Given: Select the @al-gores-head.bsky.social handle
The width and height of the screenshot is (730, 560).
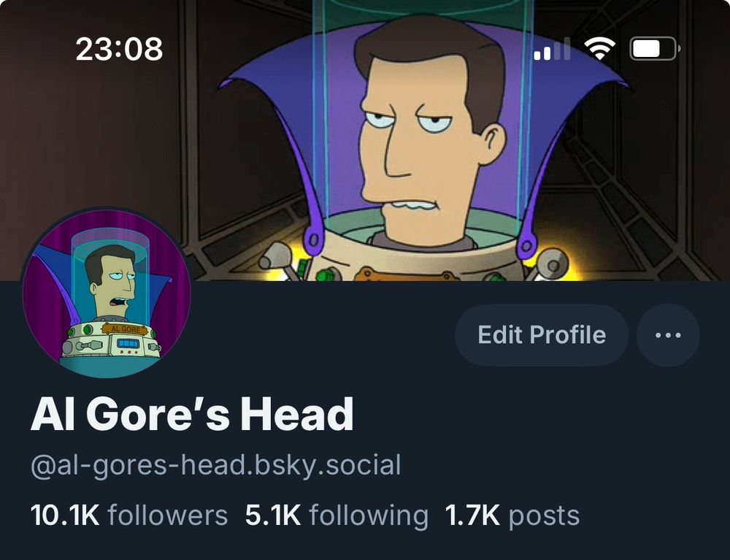Looking at the screenshot, I should click(x=215, y=465).
